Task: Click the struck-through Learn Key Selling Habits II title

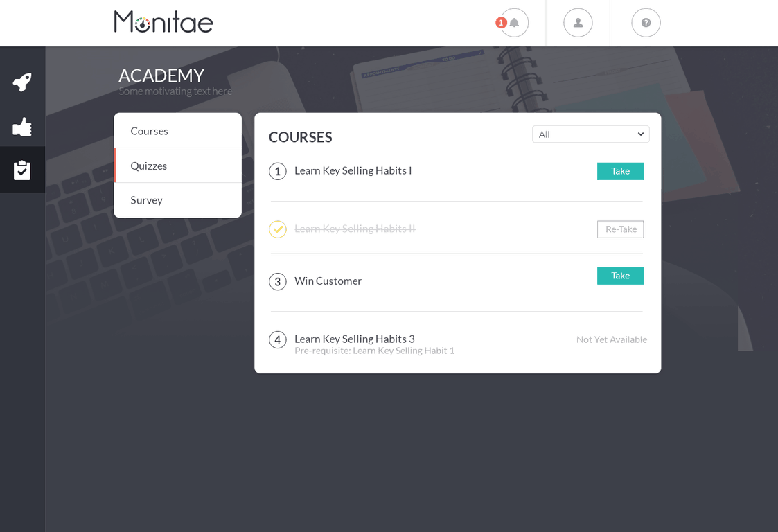Action: [355, 229]
